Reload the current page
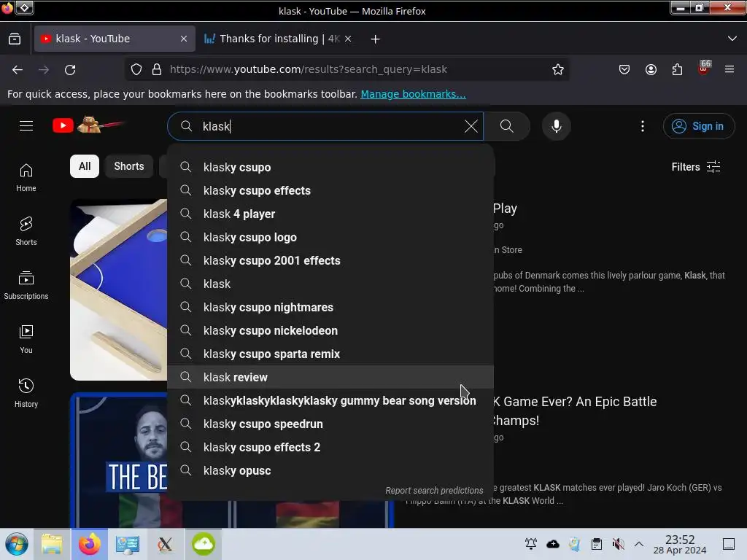Screen dimensions: 747x560 click(70, 69)
